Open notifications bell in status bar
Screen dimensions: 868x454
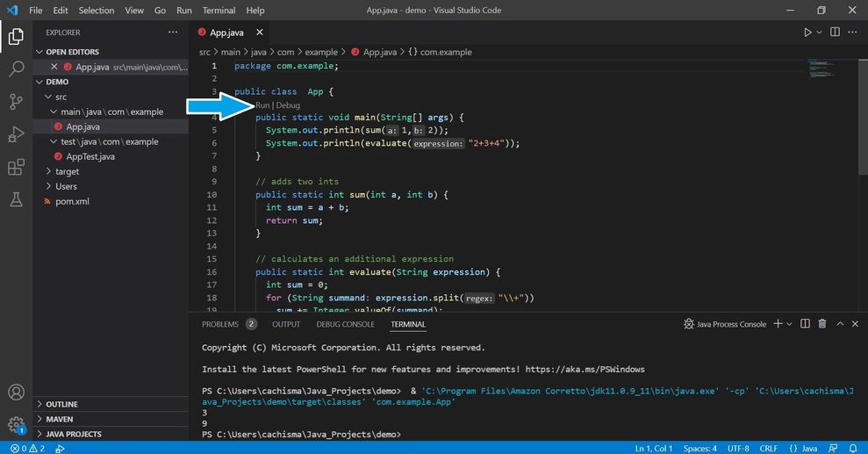coord(853,448)
